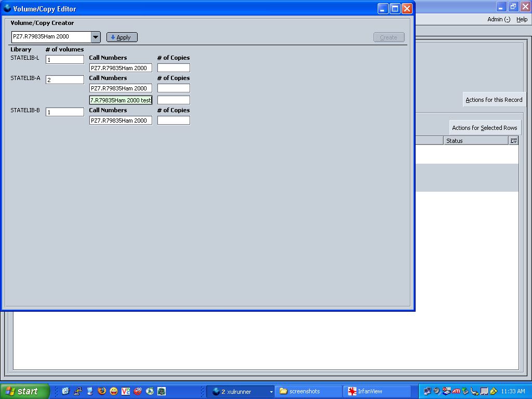Open Actions for Selected Rows menu
The height and width of the screenshot is (399, 532).
(x=484, y=128)
